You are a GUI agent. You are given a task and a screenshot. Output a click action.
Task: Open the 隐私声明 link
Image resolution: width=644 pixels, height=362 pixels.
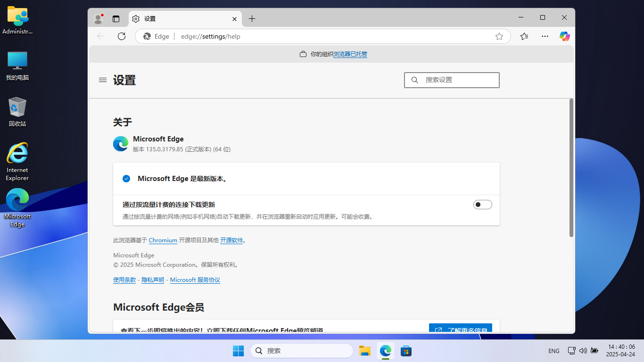153,280
